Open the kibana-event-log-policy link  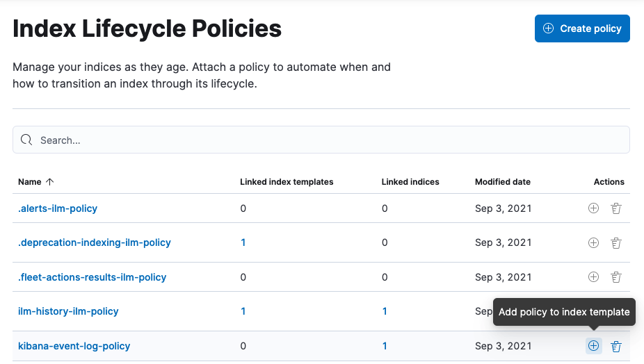click(x=74, y=346)
